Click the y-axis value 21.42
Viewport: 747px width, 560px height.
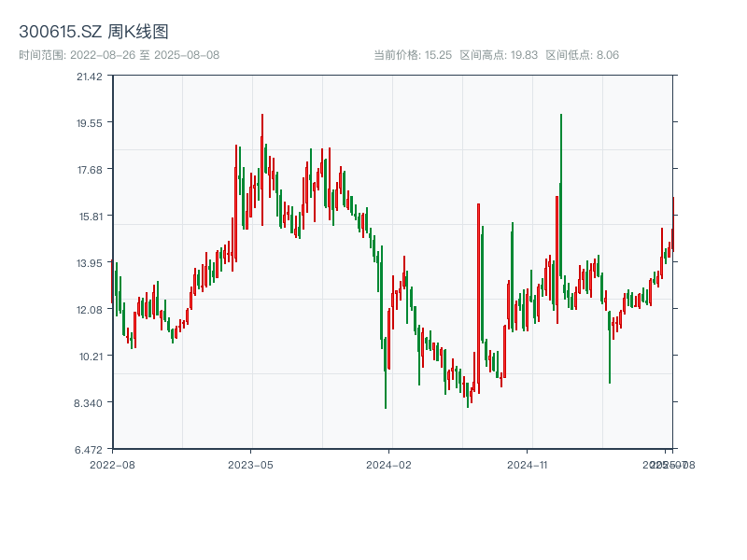click(x=90, y=77)
